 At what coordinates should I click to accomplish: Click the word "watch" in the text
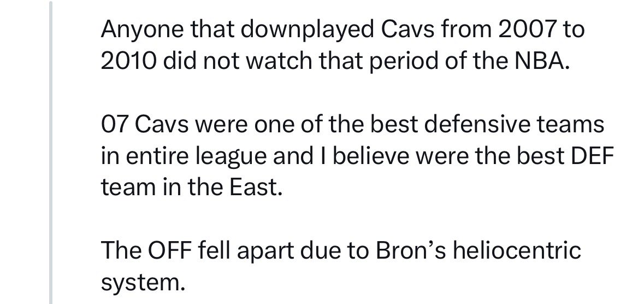click(279, 61)
